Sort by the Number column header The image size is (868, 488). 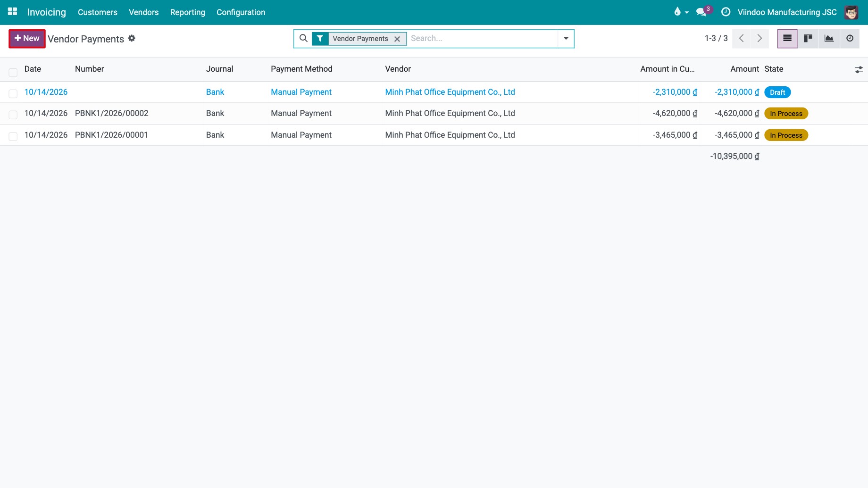(x=90, y=69)
